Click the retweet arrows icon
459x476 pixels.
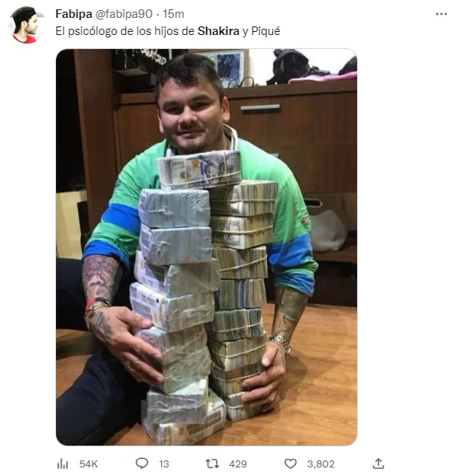tap(212, 464)
